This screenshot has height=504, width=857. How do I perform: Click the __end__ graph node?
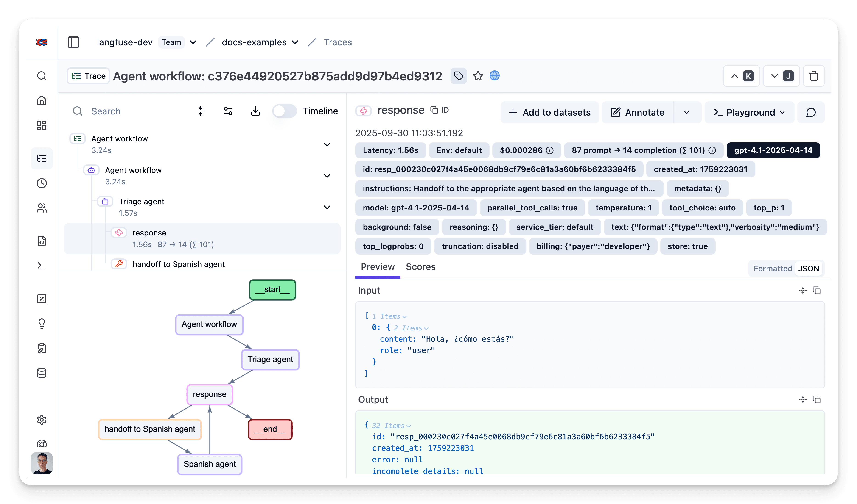[270, 429]
